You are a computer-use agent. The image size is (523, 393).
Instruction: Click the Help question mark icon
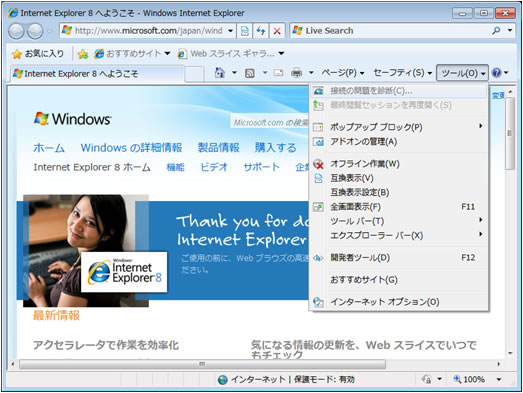[497, 73]
